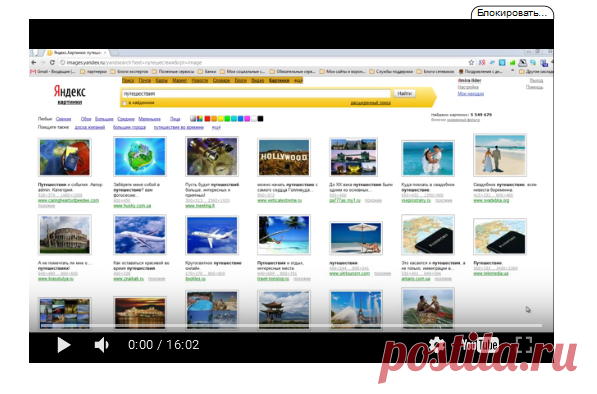Select the black color filter swatch
The height and width of the screenshot is (394, 597).
coord(260,119)
